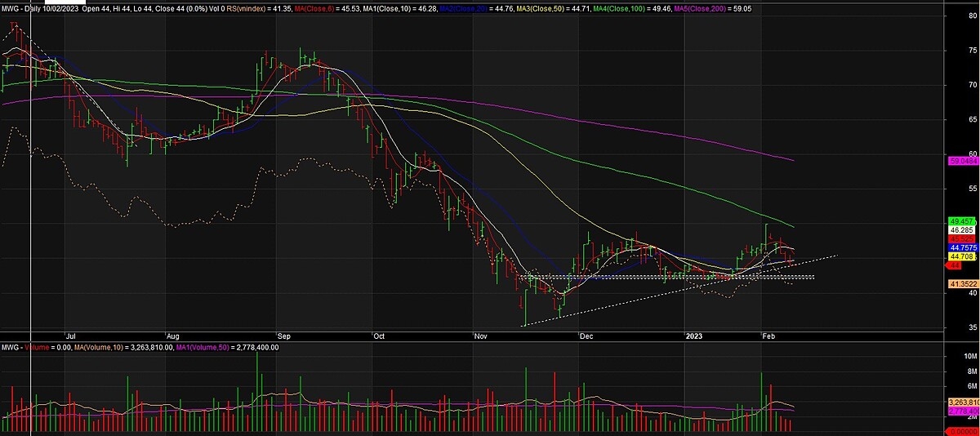Click the Nov label on the time axis

pos(481,335)
